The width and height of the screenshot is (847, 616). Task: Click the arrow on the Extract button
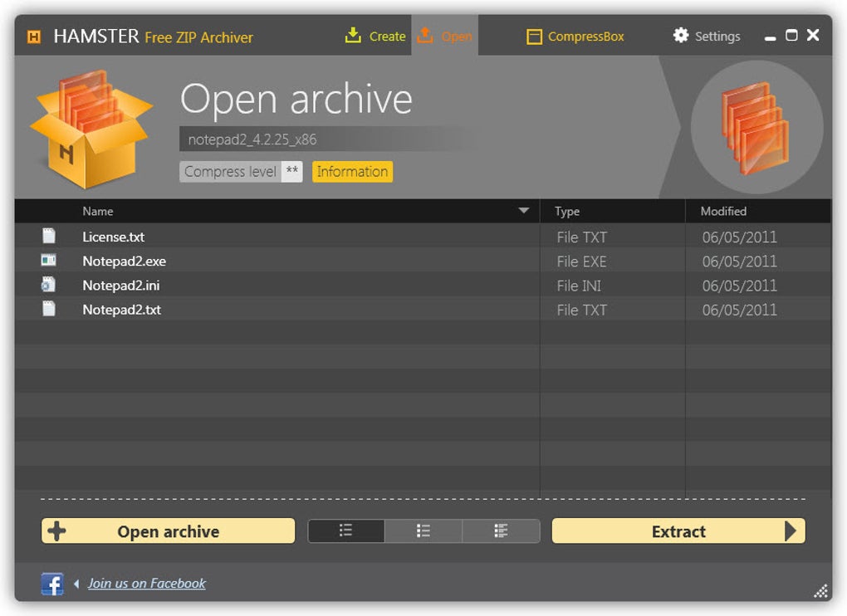[791, 531]
